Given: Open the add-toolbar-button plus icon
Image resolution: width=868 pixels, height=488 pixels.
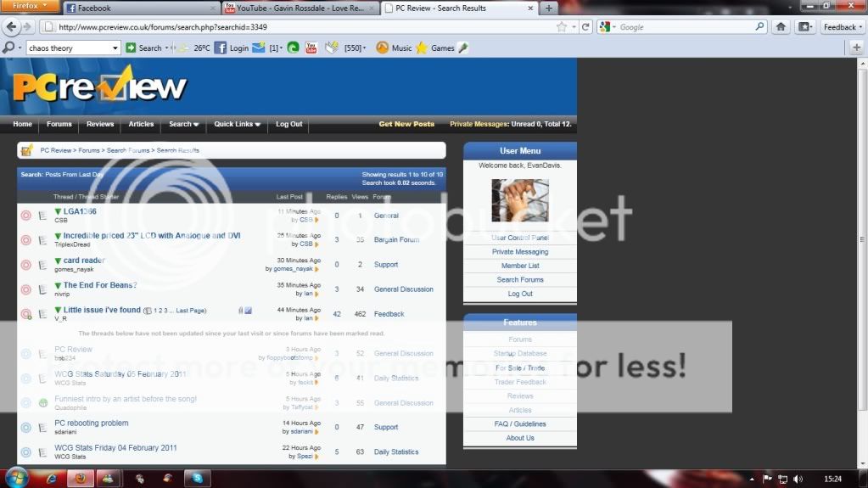Looking at the screenshot, I should (x=856, y=48).
